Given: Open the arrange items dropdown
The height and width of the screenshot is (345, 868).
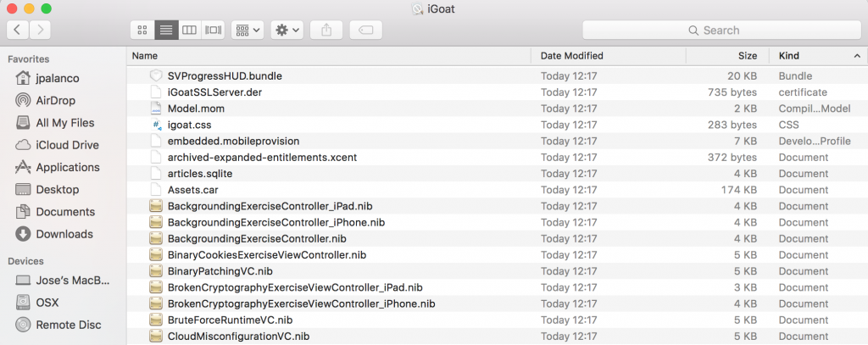Looking at the screenshot, I should 248,30.
